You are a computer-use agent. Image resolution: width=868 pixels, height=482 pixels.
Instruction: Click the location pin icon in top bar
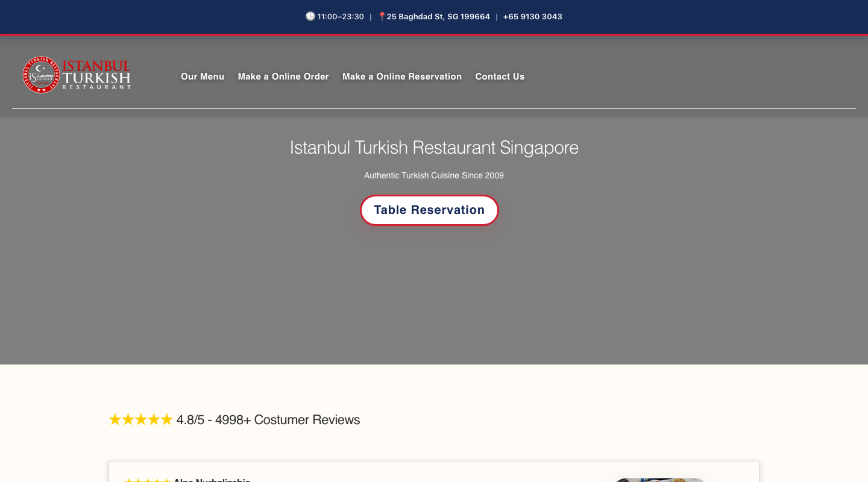(x=382, y=16)
